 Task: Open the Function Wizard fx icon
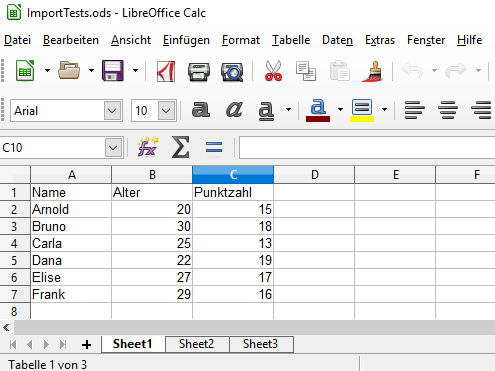point(148,147)
